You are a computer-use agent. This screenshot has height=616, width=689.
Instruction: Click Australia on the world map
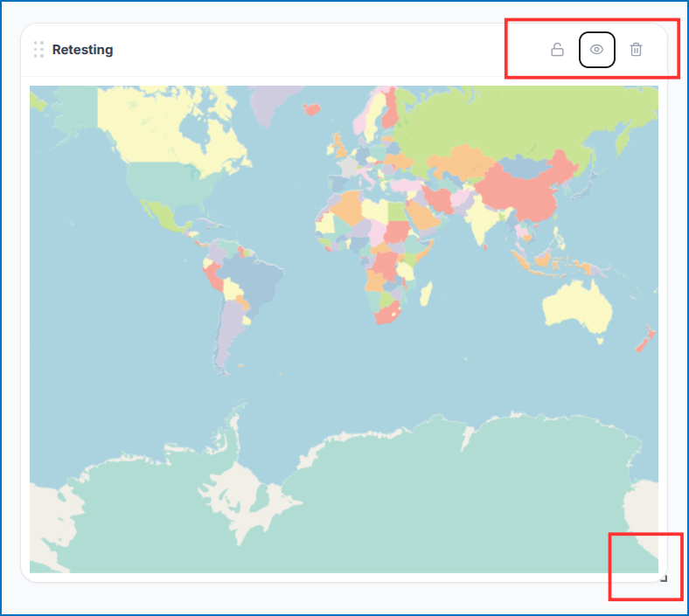pos(576,308)
